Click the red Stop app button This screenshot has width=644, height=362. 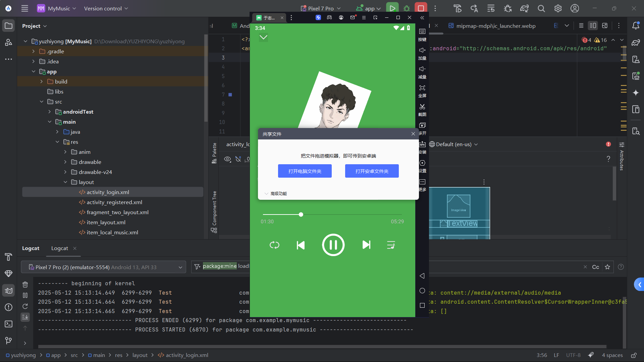pyautogui.click(x=421, y=8)
